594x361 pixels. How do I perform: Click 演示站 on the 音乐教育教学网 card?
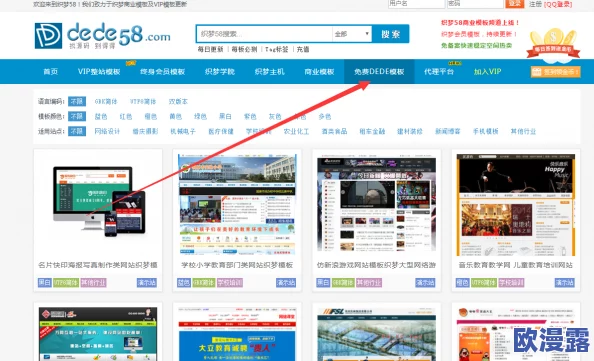click(565, 283)
